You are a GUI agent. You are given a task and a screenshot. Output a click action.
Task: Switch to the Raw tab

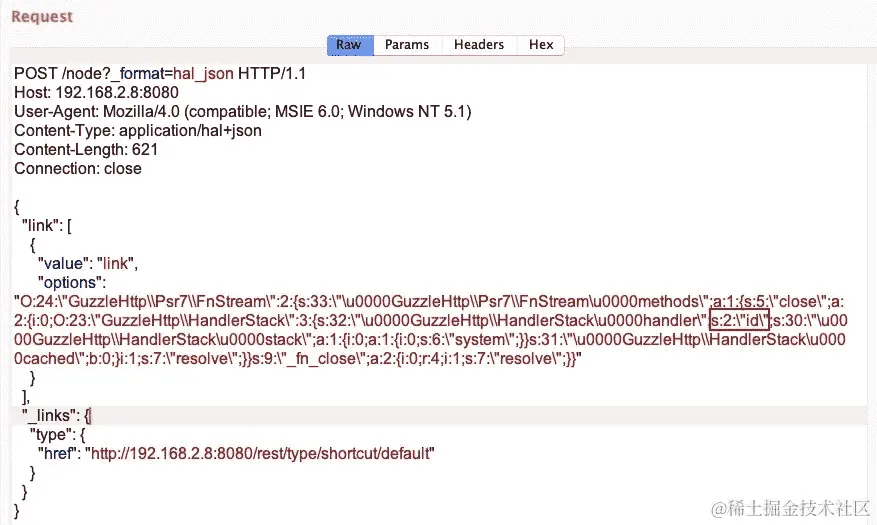pos(350,45)
